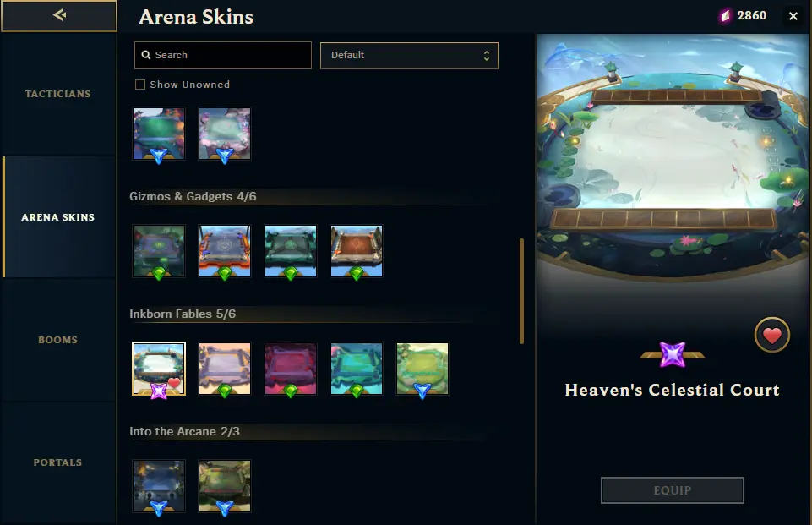The image size is (812, 525).
Task: Click the search magnifier icon
Action: pyautogui.click(x=146, y=55)
